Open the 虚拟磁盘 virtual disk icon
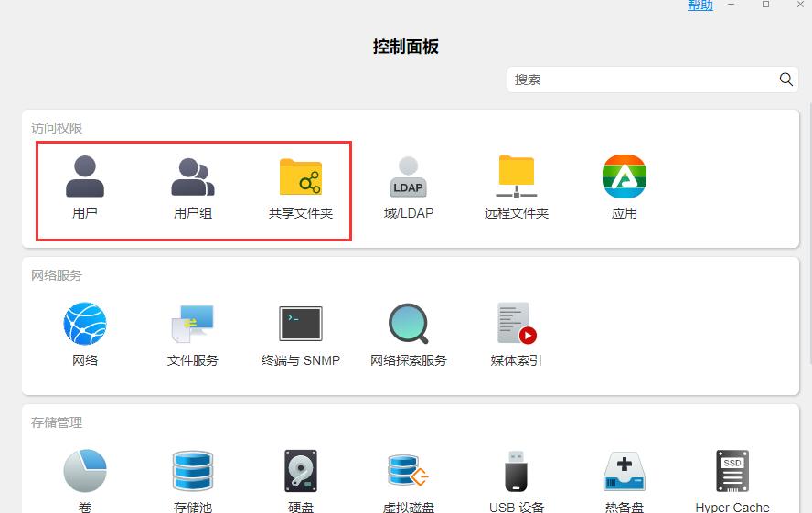The image size is (812, 513). pos(408,471)
